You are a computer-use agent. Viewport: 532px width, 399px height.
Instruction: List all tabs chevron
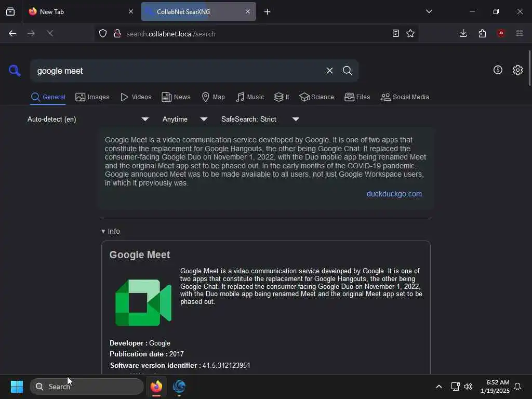click(x=429, y=11)
